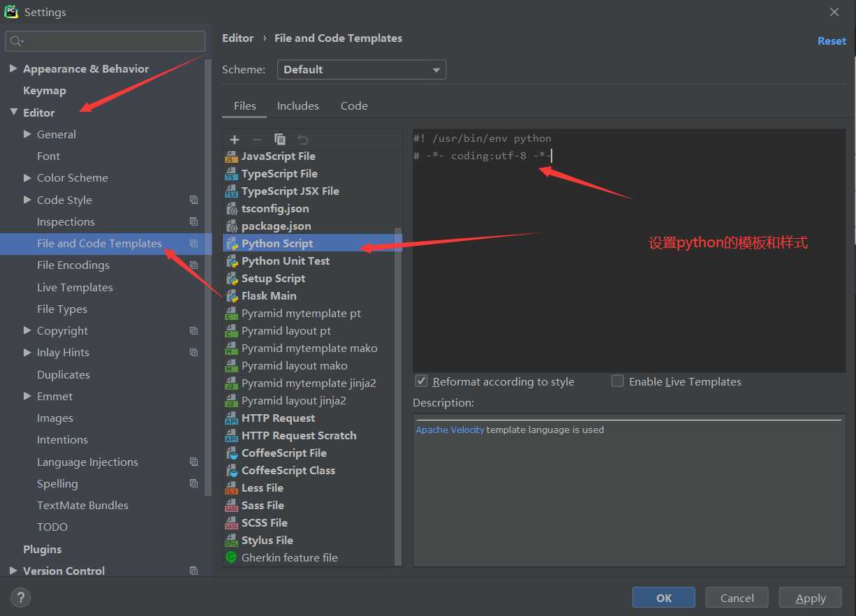Expand the Inlay Hints subsection
The width and height of the screenshot is (856, 616).
point(27,352)
